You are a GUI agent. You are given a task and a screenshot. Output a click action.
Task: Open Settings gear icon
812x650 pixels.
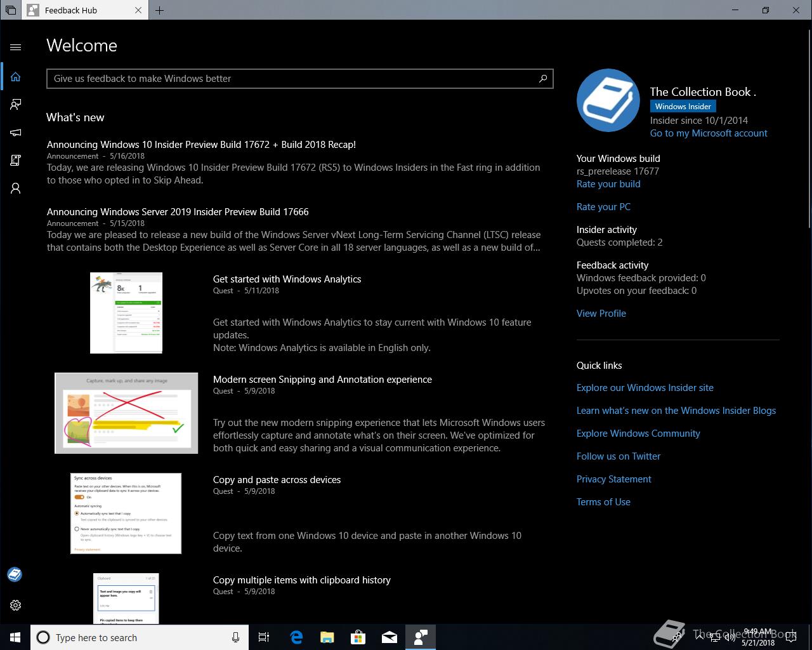click(x=16, y=606)
